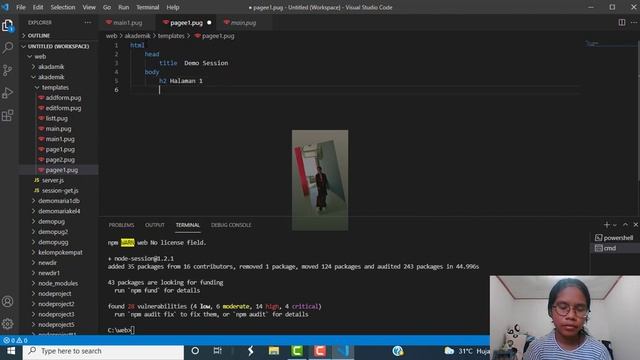Open red Camtasia recorder taskbar icon
Image resolution: width=640 pixels, height=360 pixels.
tap(320, 351)
